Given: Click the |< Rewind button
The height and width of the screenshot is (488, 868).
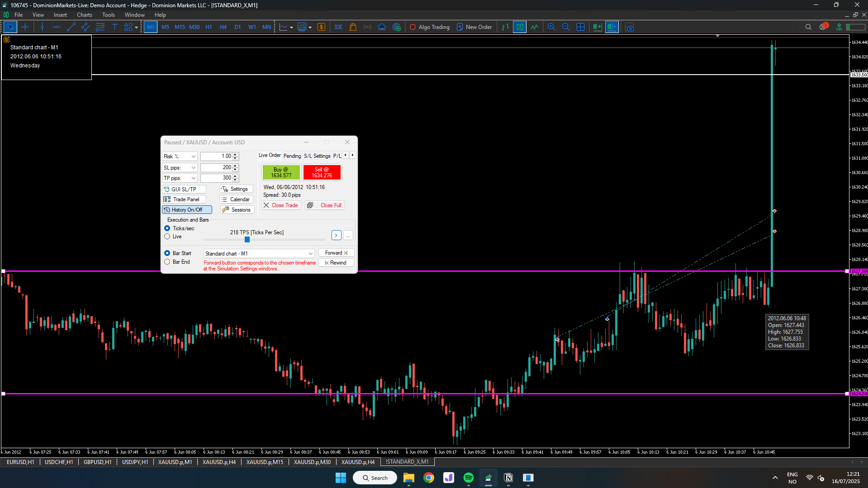Looking at the screenshot, I should [x=336, y=263].
